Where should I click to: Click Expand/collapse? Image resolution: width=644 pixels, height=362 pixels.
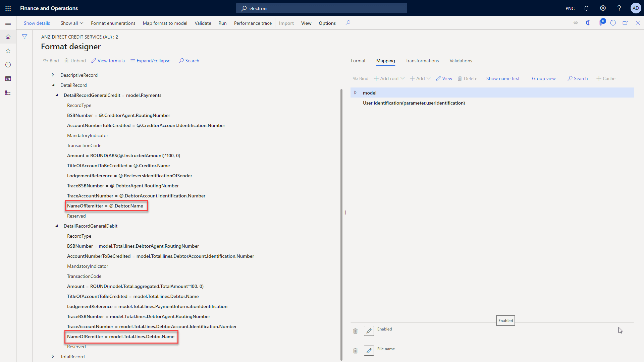[x=150, y=61]
